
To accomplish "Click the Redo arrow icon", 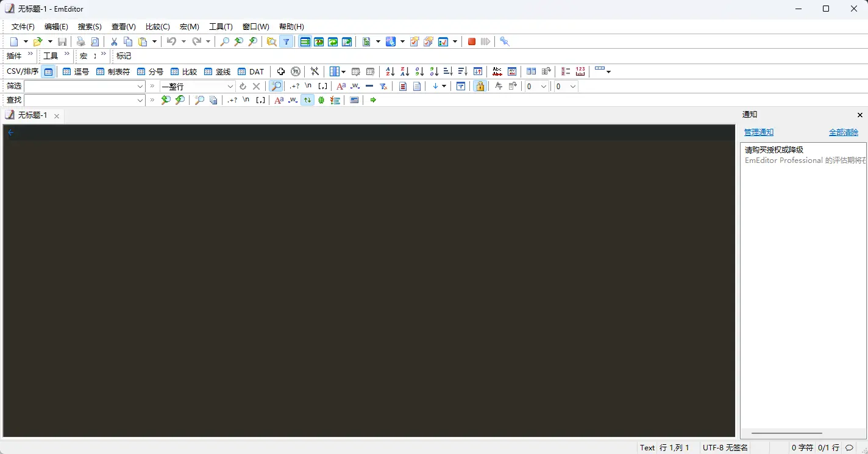I will pyautogui.click(x=196, y=41).
